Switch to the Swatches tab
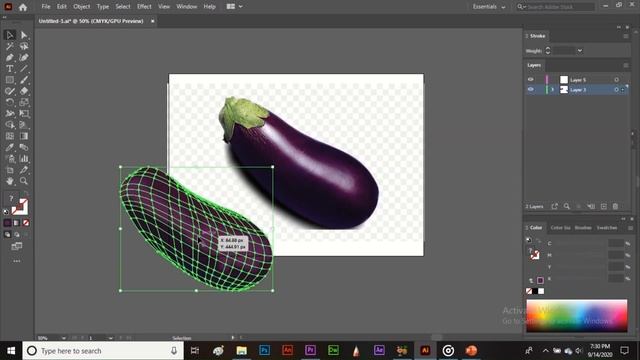 607,228
